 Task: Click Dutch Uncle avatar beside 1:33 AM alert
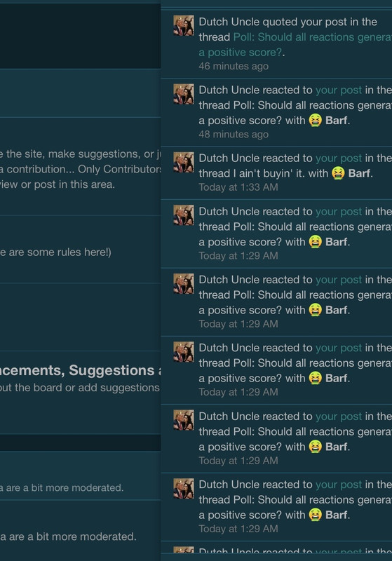coord(184,162)
